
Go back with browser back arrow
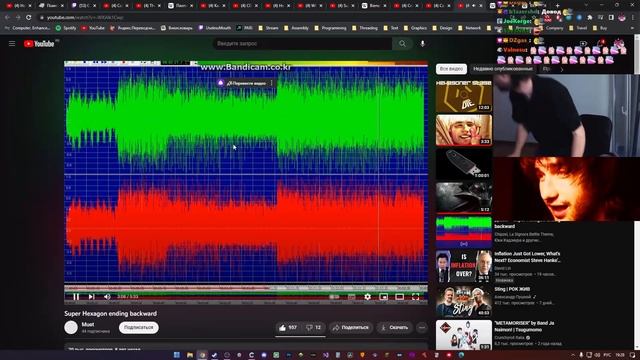click(x=7, y=18)
